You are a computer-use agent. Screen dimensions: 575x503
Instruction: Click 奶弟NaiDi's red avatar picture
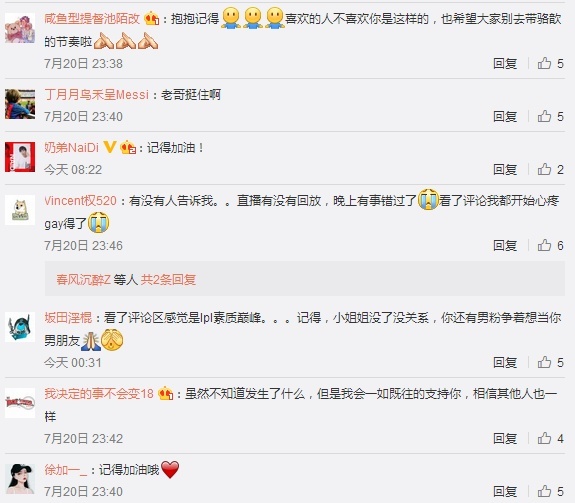click(x=20, y=157)
